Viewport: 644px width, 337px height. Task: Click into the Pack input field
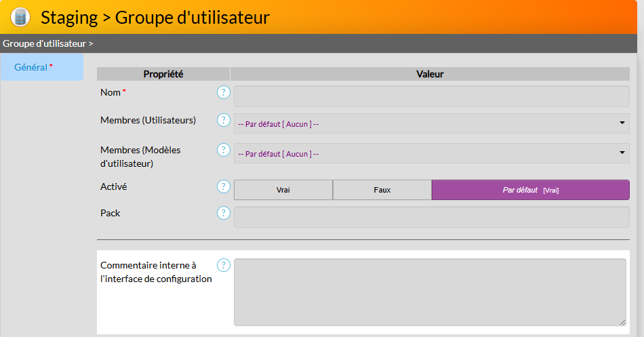click(432, 217)
